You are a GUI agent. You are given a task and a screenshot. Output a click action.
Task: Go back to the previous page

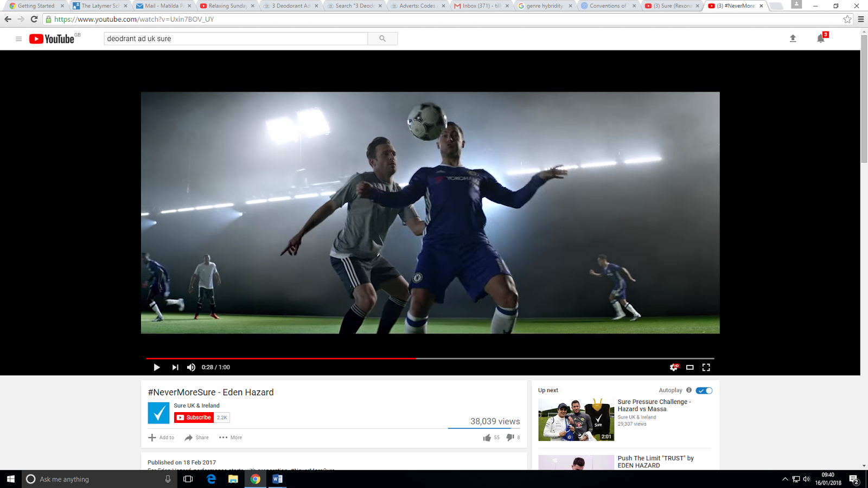coord(8,19)
